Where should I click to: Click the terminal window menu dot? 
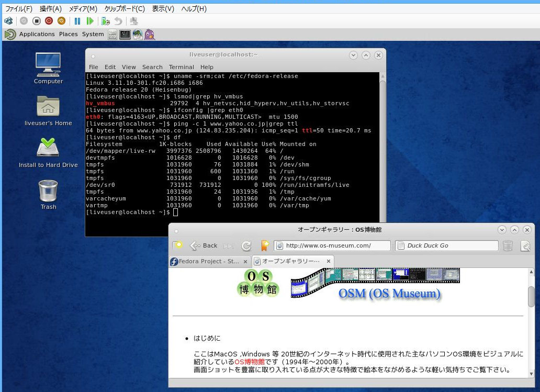pyautogui.click(x=93, y=56)
